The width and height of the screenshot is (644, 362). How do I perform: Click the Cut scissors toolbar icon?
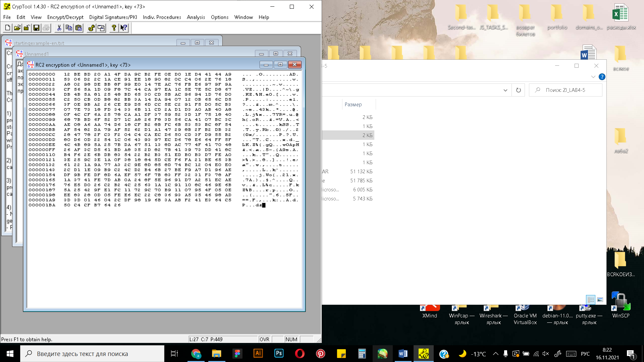pos(59,28)
